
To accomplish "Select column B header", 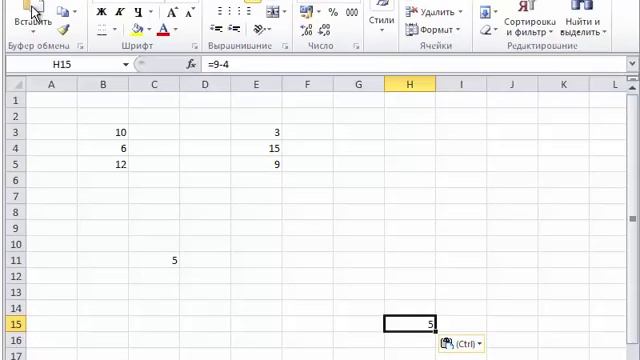I will [103, 84].
